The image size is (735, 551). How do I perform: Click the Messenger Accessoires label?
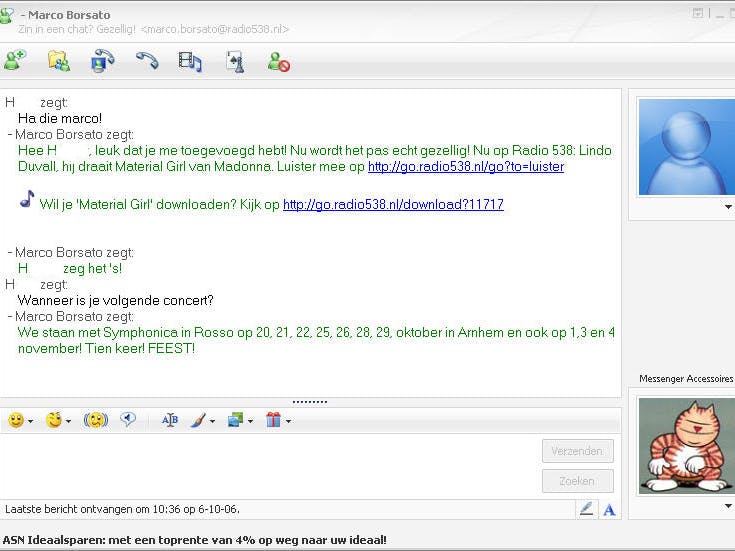pyautogui.click(x=686, y=378)
